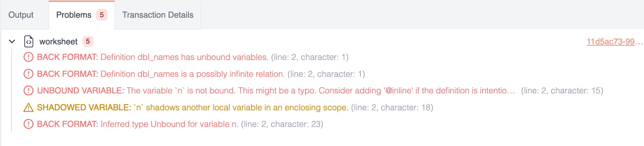Click error icon beside possibly infinite relation
The image size is (644, 146).
point(29,74)
